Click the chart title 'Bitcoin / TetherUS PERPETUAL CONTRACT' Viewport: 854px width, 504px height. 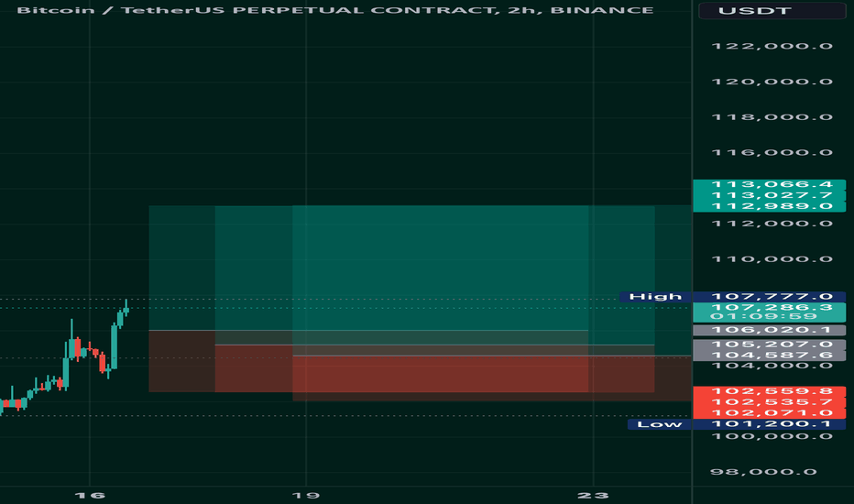pyautogui.click(x=257, y=10)
